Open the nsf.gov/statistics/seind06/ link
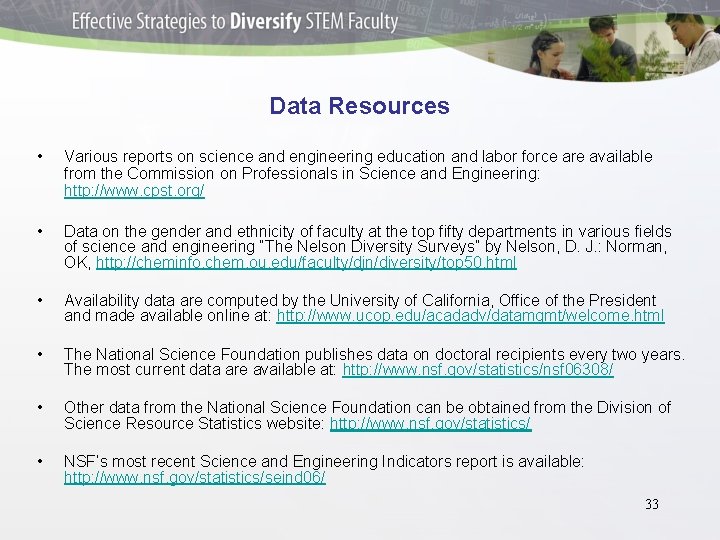Screen dimensions: 720x540 point(195,477)
